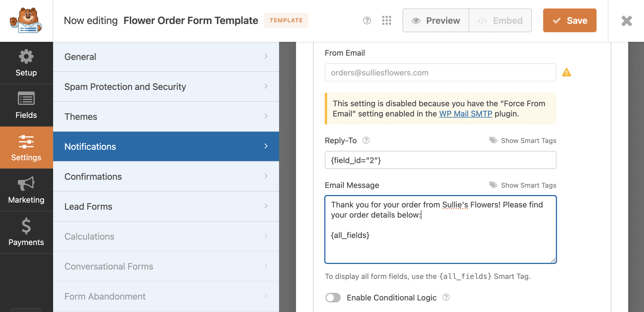Expand the General settings section
Screen dimensions: 644x312
pos(168,56)
